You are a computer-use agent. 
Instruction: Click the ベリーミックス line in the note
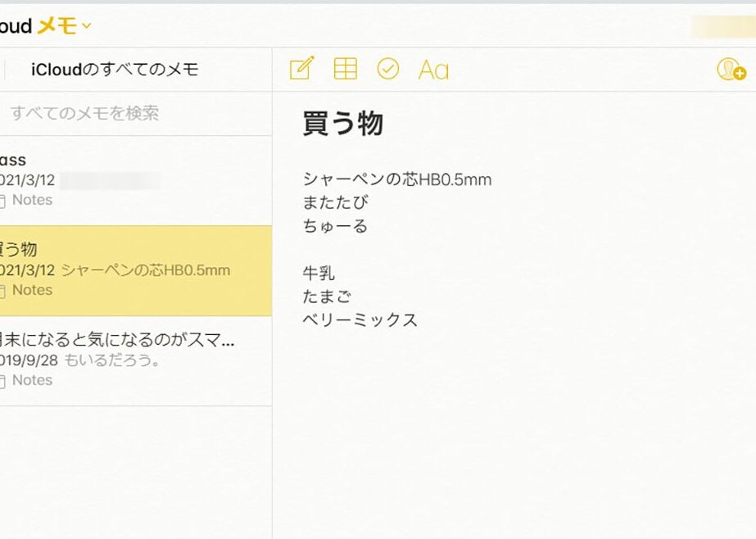(x=360, y=319)
